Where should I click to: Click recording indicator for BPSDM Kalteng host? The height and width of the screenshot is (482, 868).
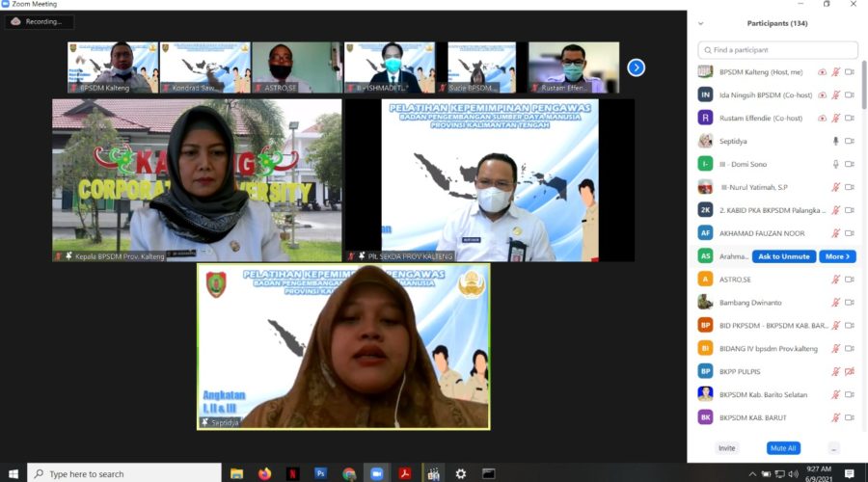822,72
